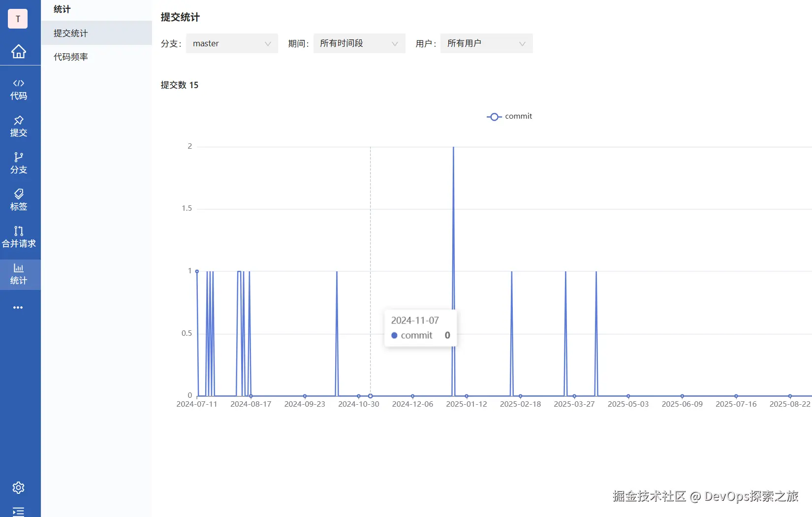The height and width of the screenshot is (517, 812).
Task: Click the 2024-12-06 axis date label
Action: tap(412, 404)
